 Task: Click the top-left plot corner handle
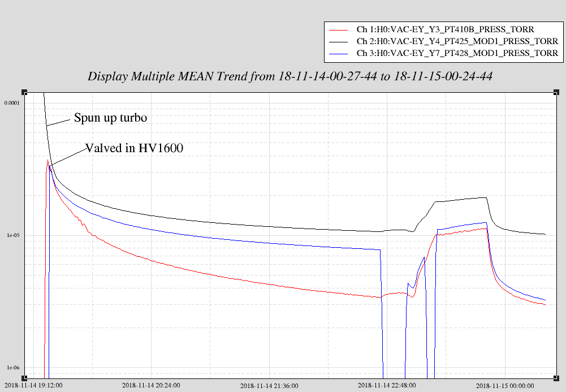pyautogui.click(x=24, y=92)
